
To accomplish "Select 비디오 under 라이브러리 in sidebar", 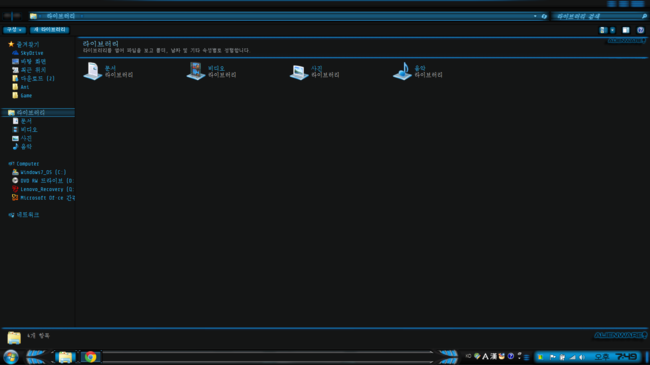I will pos(24,129).
